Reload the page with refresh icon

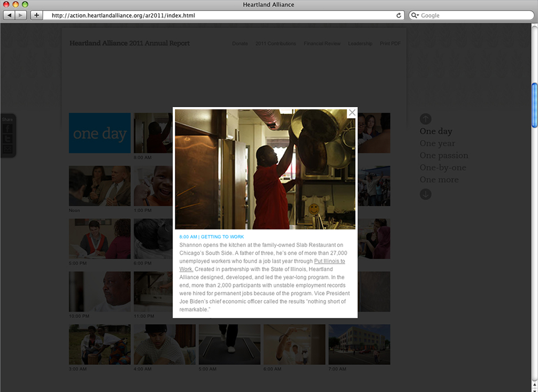point(399,15)
